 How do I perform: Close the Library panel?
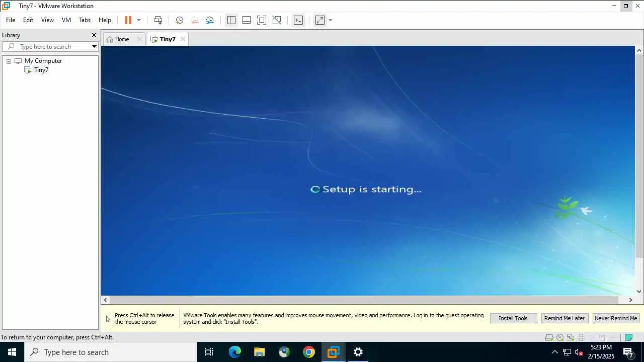point(94,35)
